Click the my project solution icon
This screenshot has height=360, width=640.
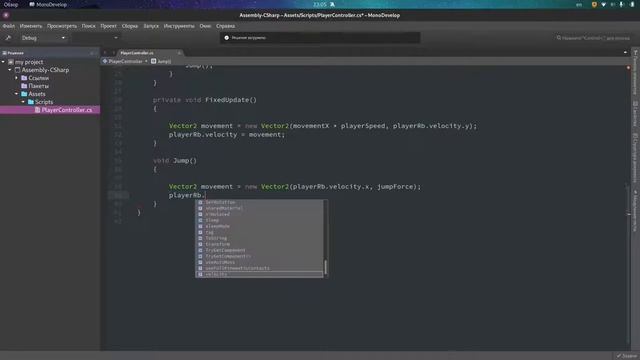point(11,62)
